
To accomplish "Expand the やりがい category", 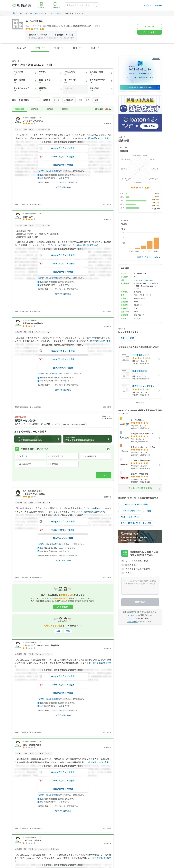I will click(50, 72).
